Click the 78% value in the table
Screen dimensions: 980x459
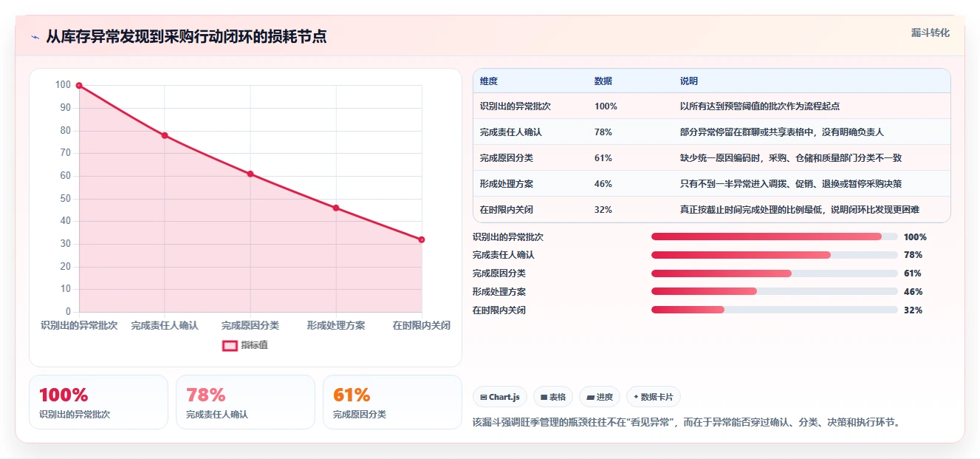[603, 132]
